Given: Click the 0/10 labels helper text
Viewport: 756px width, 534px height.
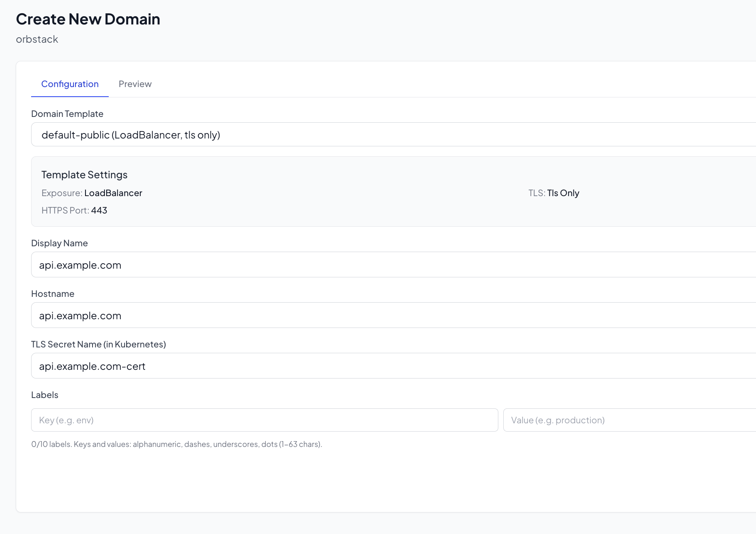Looking at the screenshot, I should pyautogui.click(x=176, y=444).
